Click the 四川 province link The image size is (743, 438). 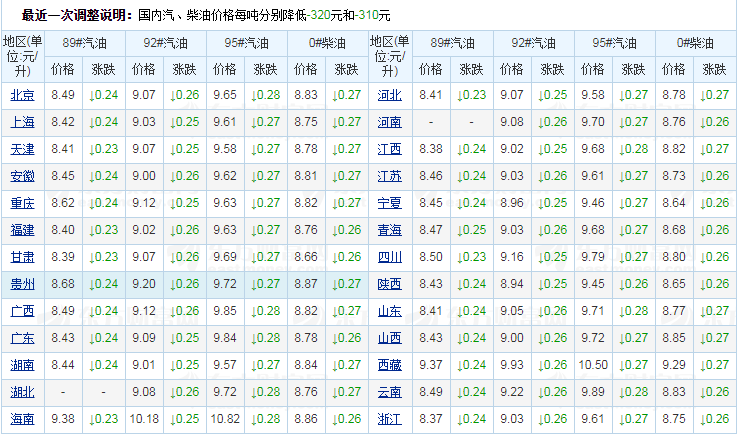389,257
